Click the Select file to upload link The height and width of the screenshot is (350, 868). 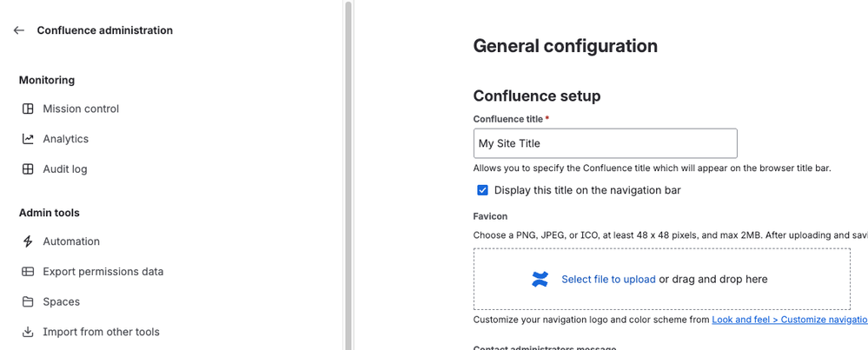click(608, 280)
